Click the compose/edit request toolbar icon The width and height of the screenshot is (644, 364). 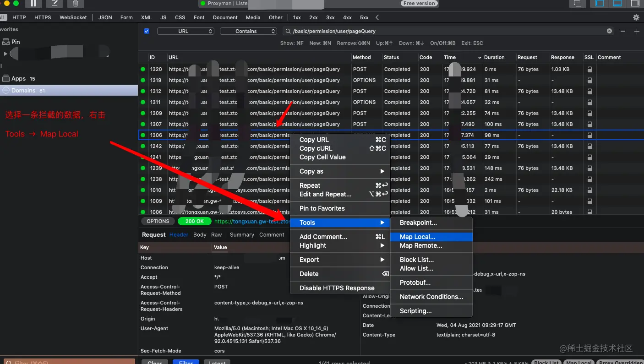click(55, 4)
